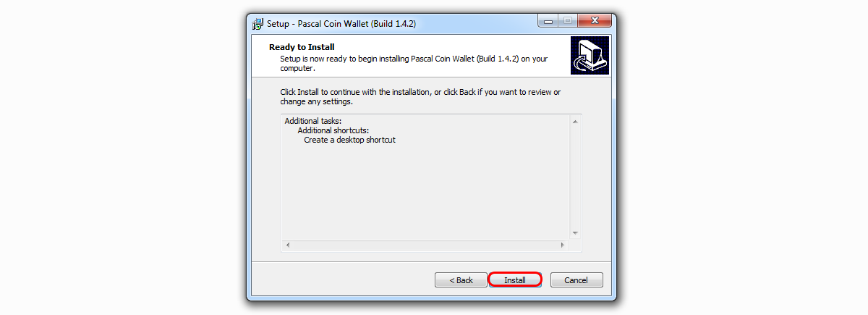Click the 'Additional tasks:' line in the summary

pos(312,121)
